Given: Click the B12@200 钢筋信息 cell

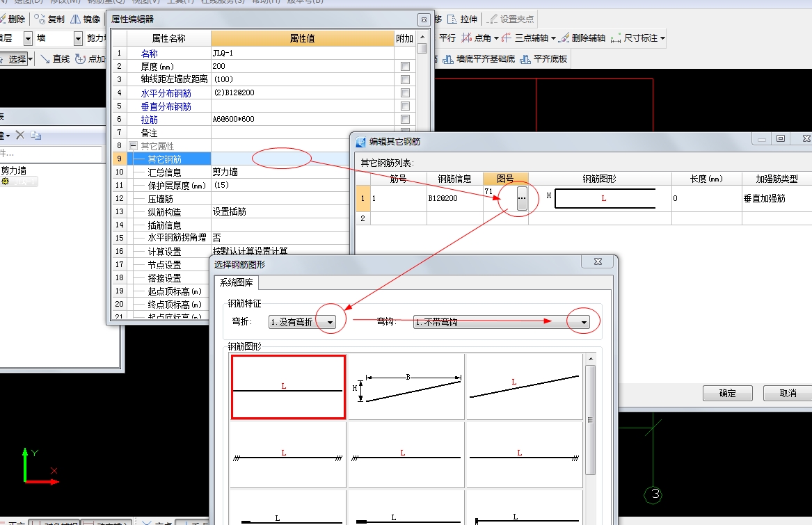Looking at the screenshot, I should (x=454, y=198).
